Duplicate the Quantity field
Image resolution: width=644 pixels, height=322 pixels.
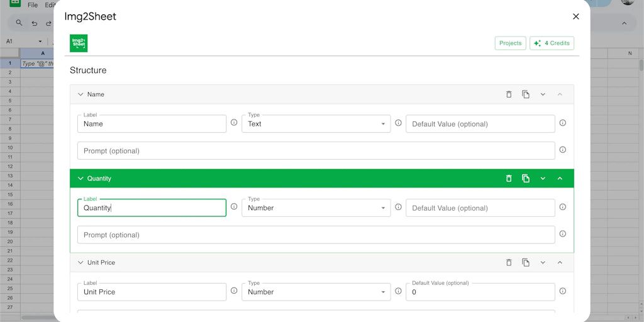click(526, 179)
